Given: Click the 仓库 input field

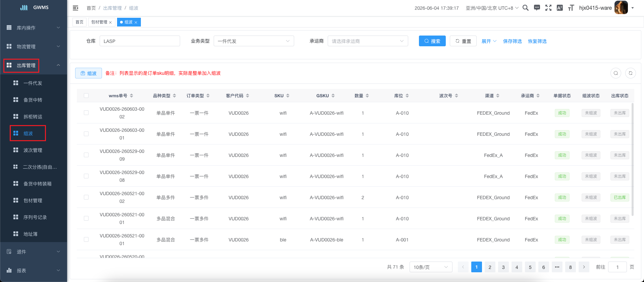Looking at the screenshot, I should click(140, 41).
